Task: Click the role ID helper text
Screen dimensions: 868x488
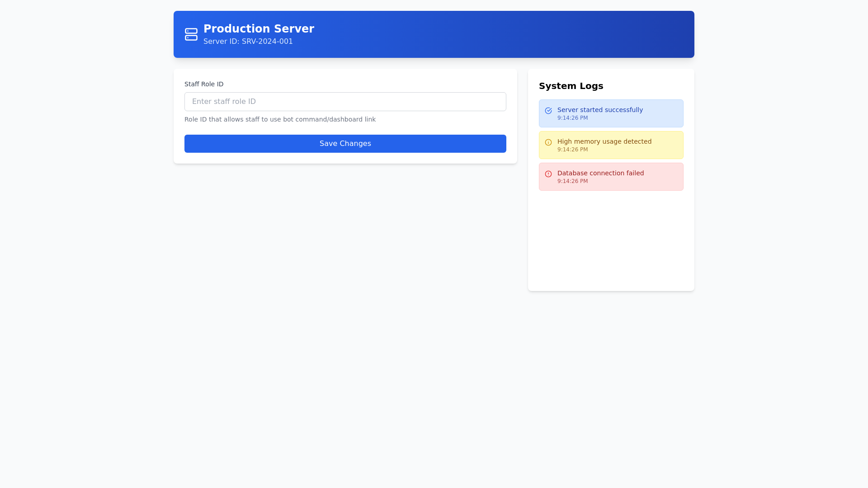Action: tap(280, 119)
